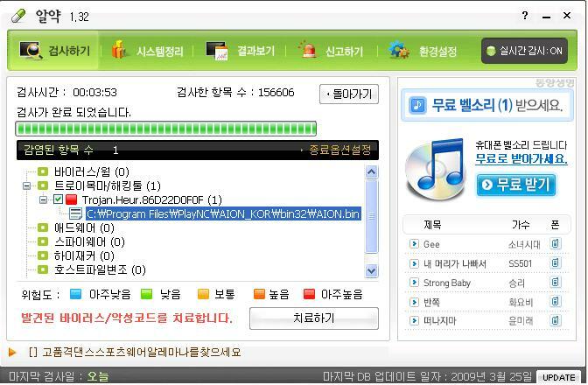The width and height of the screenshot is (588, 385).
Task: Click the gears icon for 환경설정
Action: [399, 50]
